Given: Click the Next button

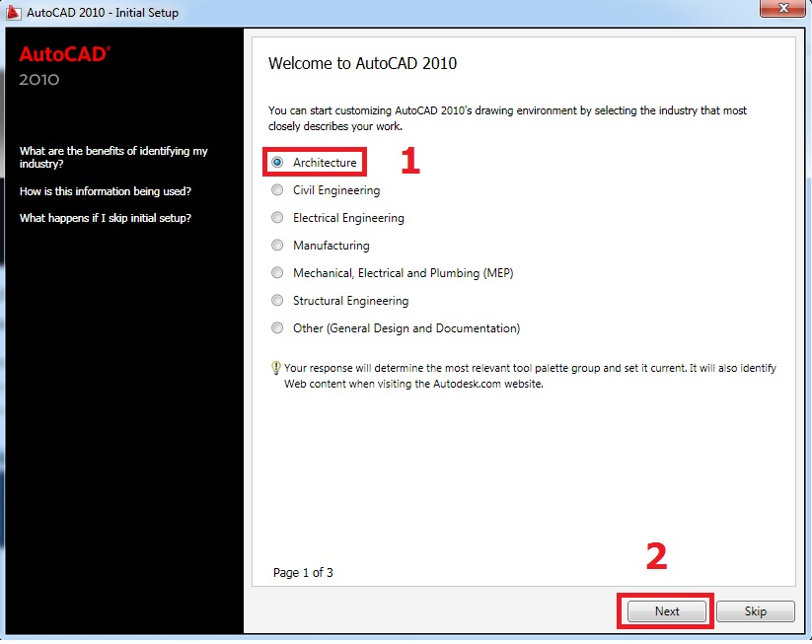Looking at the screenshot, I should (667, 611).
